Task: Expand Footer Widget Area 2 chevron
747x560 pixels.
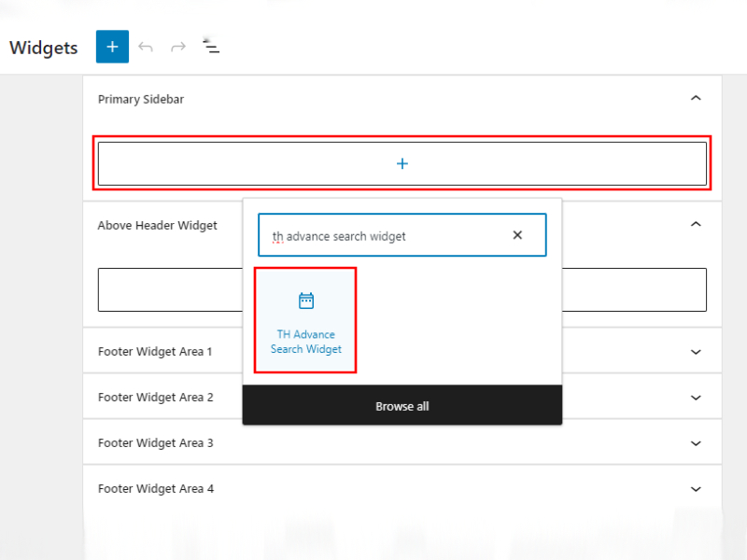Action: [695, 398]
